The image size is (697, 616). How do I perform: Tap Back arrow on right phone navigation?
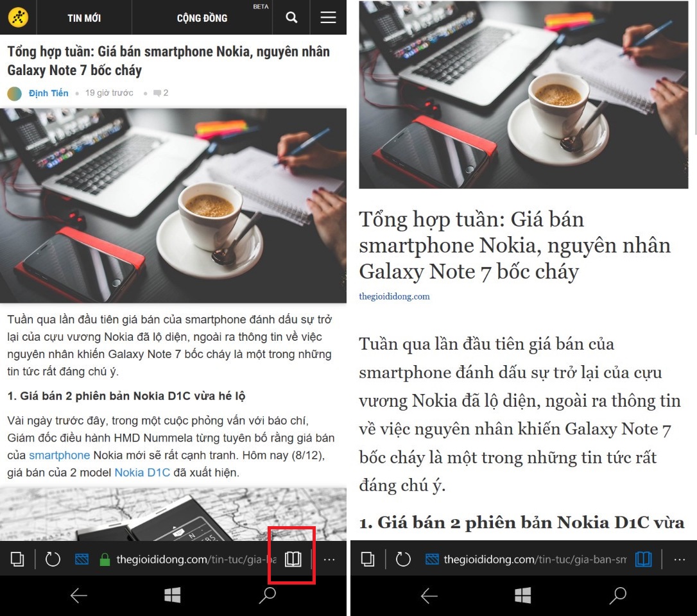click(x=429, y=595)
